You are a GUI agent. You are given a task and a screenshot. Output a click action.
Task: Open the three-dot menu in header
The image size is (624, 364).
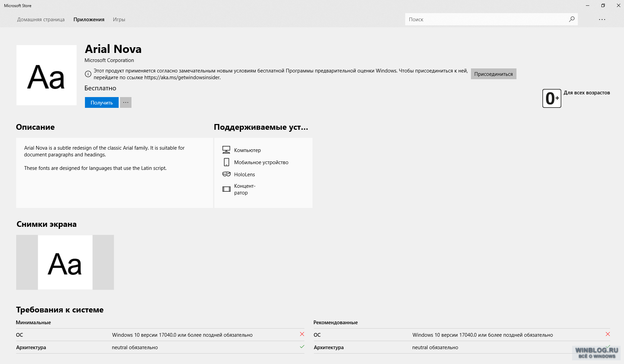[x=602, y=20]
